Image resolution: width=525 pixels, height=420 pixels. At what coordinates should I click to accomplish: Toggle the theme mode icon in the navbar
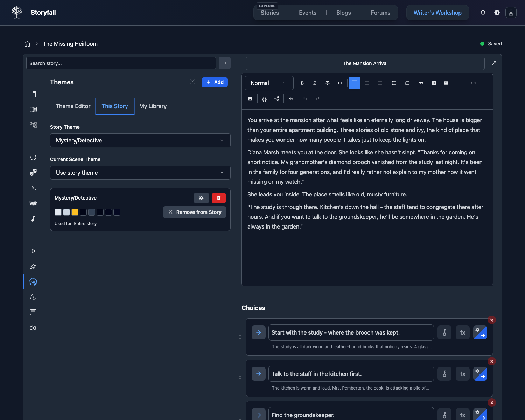497,13
